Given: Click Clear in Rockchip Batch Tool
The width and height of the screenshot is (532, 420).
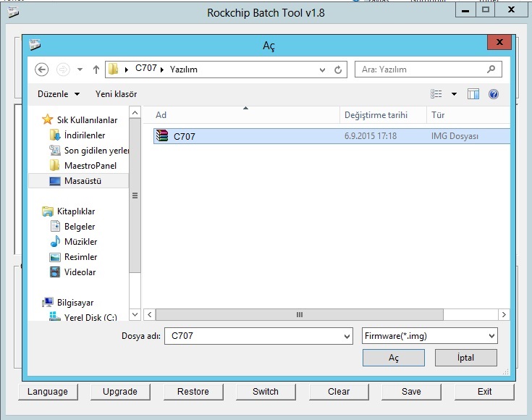Looking at the screenshot, I should coord(339,392).
